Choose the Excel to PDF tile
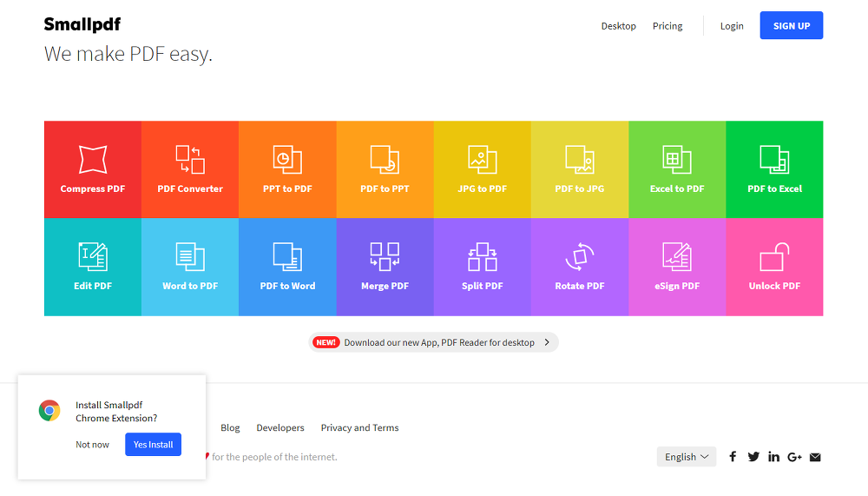 tap(677, 169)
